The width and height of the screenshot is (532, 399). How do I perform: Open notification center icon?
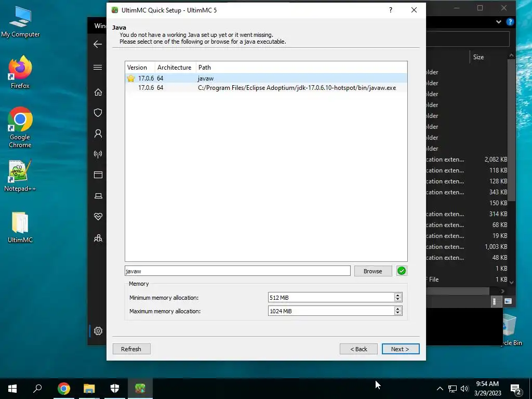516,389
